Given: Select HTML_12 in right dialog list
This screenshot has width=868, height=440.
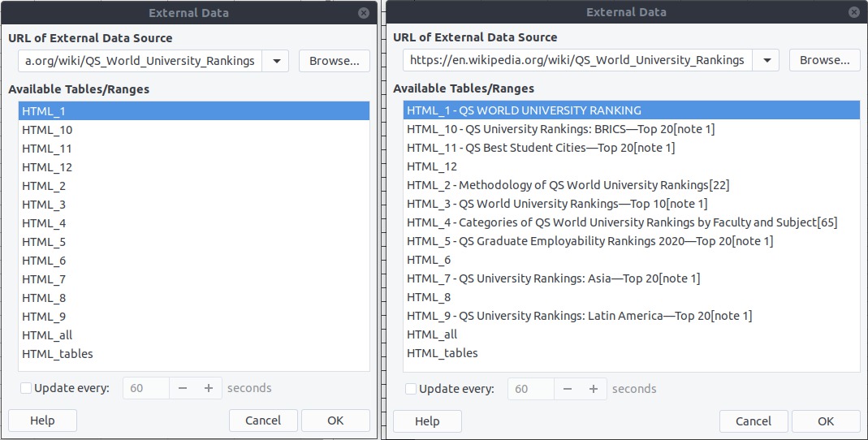Looking at the screenshot, I should pos(632,166).
